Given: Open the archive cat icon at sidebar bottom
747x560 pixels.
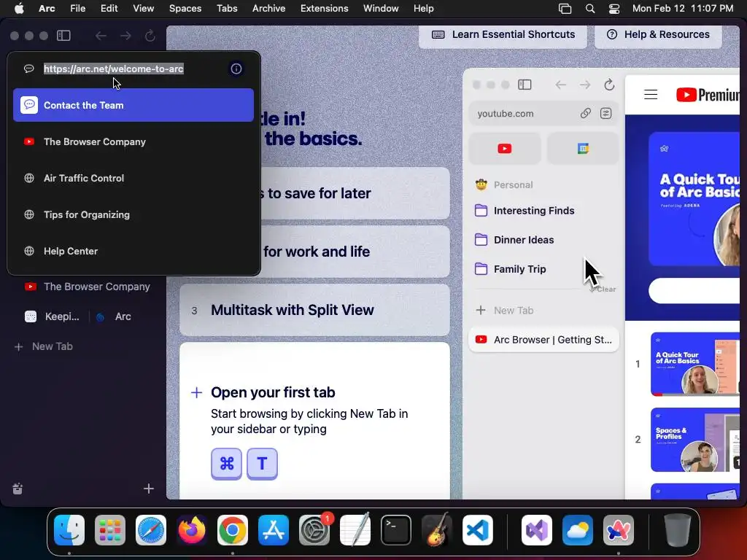Looking at the screenshot, I should (18, 489).
